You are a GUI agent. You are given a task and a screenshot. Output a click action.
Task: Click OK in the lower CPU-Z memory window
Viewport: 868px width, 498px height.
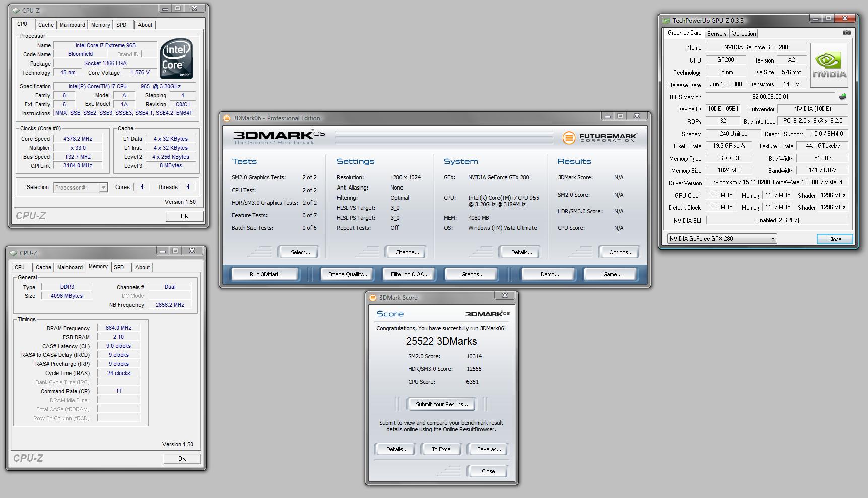182,459
